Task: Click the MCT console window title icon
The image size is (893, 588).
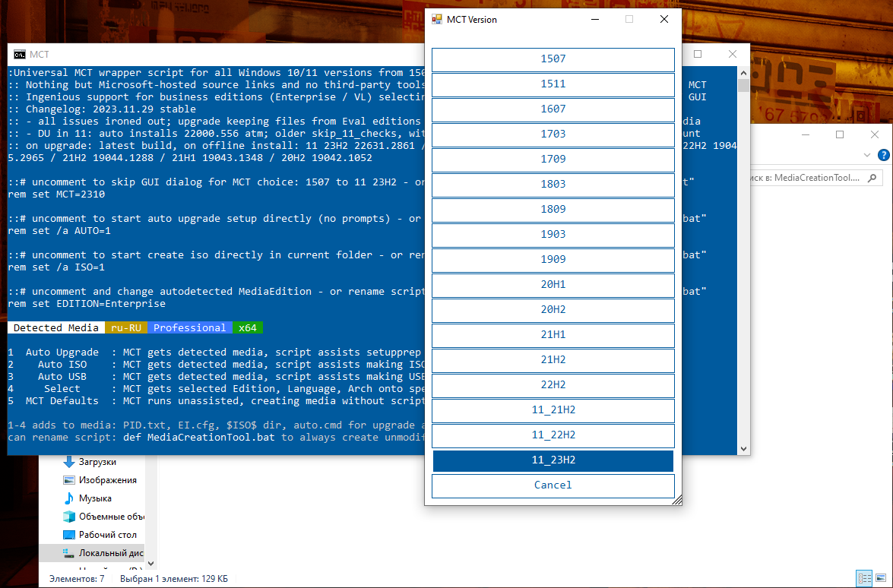Action: coord(19,55)
